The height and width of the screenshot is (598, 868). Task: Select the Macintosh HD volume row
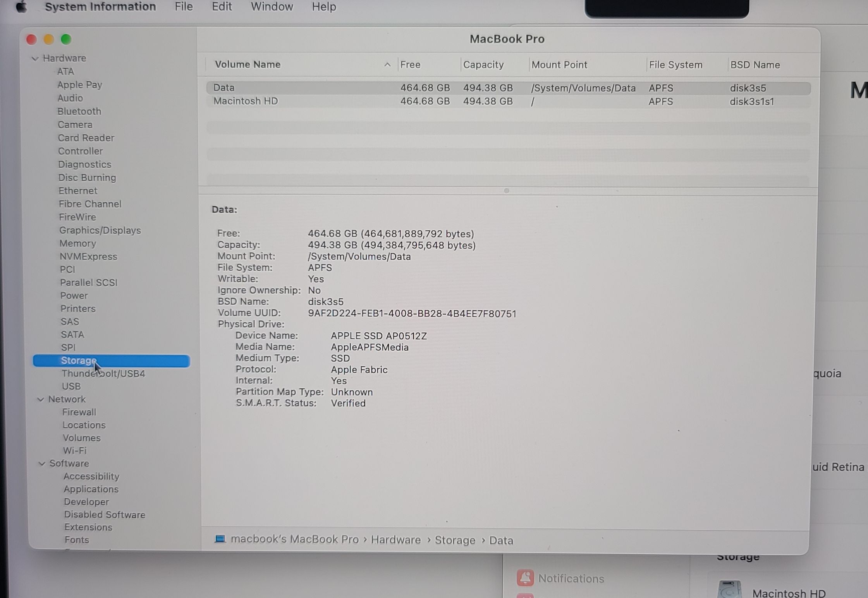[246, 101]
